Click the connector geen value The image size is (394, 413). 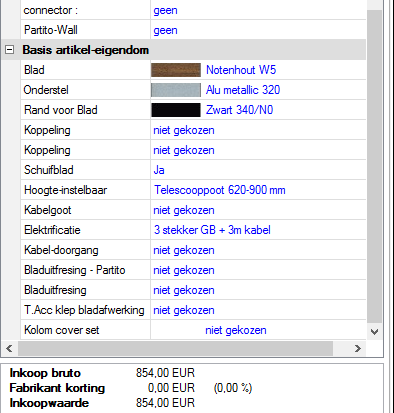(165, 10)
